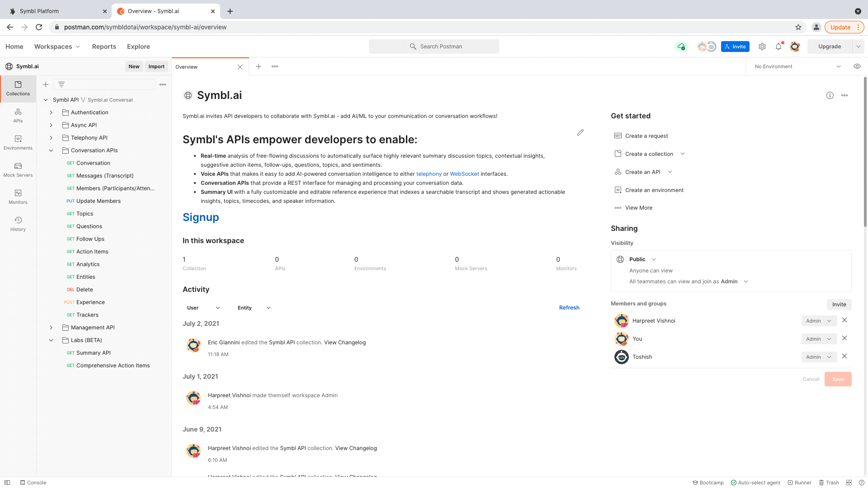Open the Monitors sidebar icon
The image size is (868, 488).
18,197
